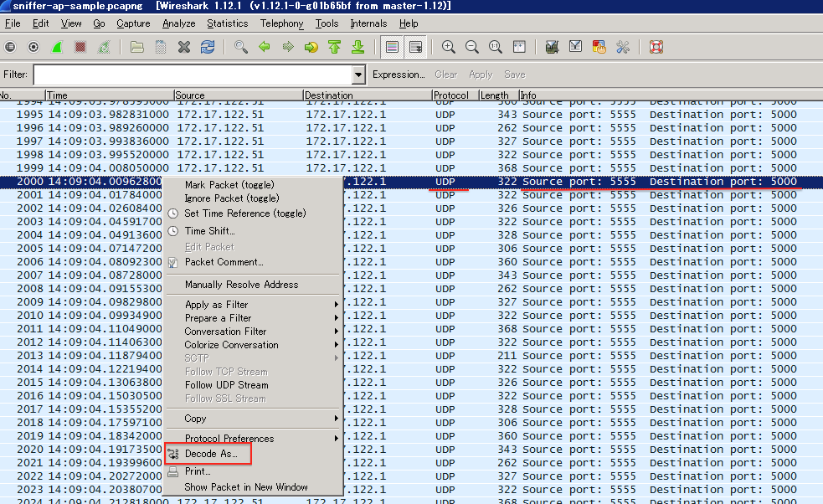The width and height of the screenshot is (823, 504).
Task: Choose Packet Comment... entry
Action: click(224, 262)
